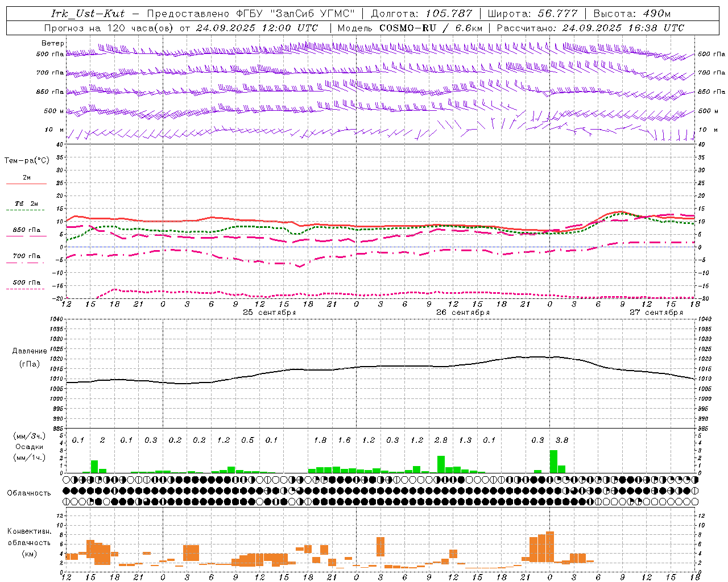
Task: Click the unit label '(мм/3ч.)'
Action: tap(29, 436)
